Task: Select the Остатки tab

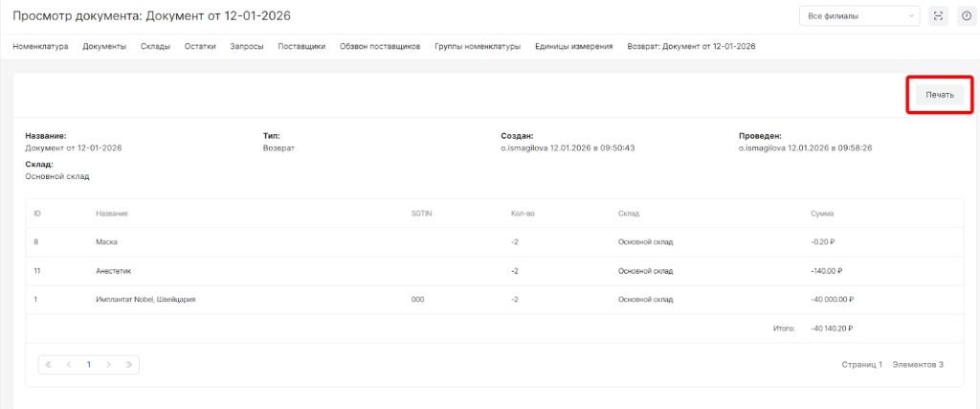Action: pyautogui.click(x=200, y=46)
